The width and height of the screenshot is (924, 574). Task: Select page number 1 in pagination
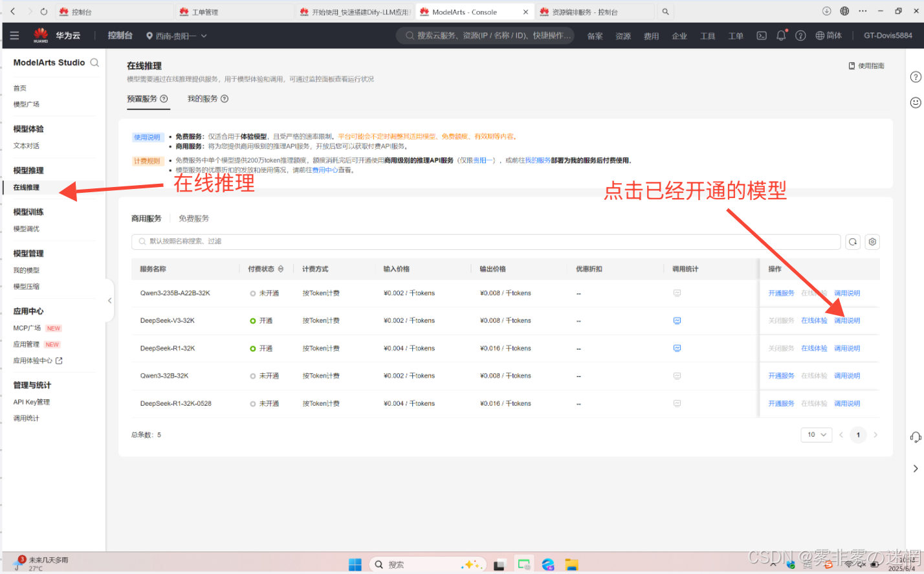pyautogui.click(x=858, y=435)
